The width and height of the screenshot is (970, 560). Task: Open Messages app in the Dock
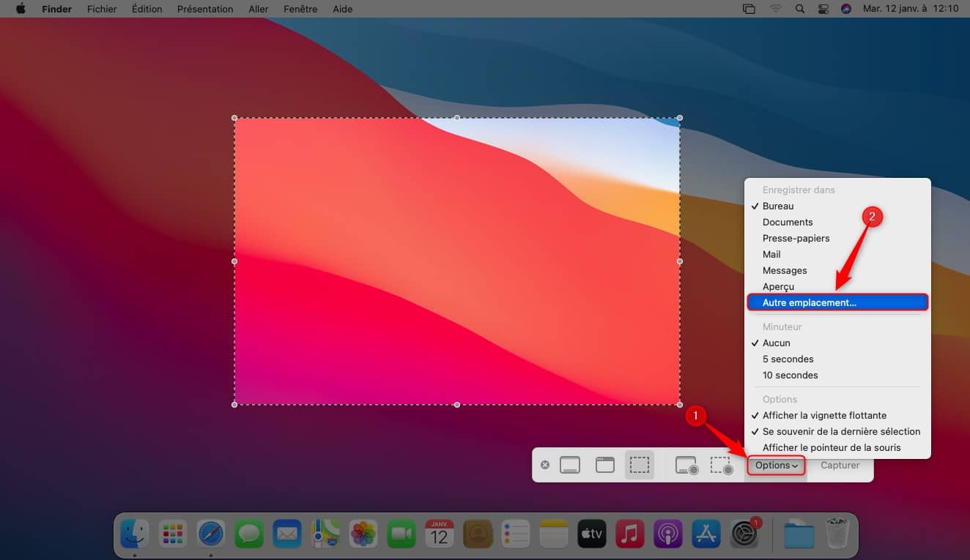point(249,535)
